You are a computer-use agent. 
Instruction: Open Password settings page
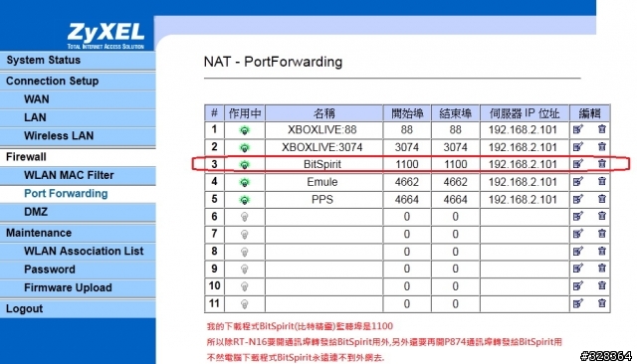[78, 270]
